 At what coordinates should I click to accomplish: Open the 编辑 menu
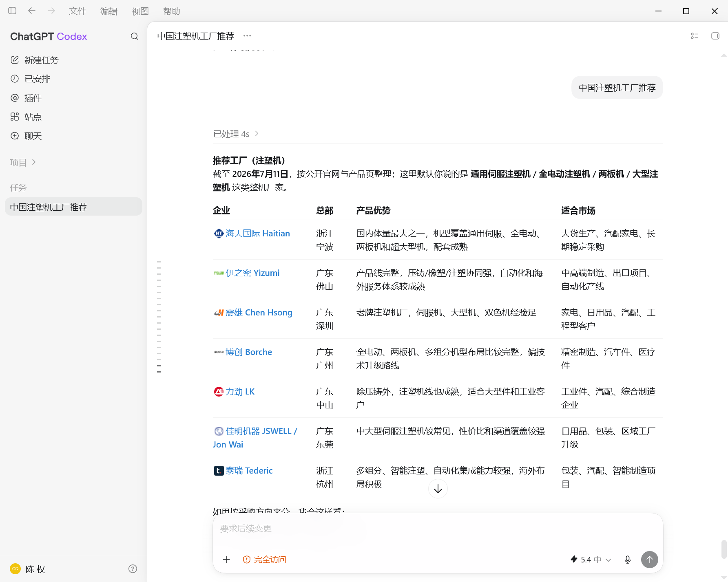click(109, 11)
